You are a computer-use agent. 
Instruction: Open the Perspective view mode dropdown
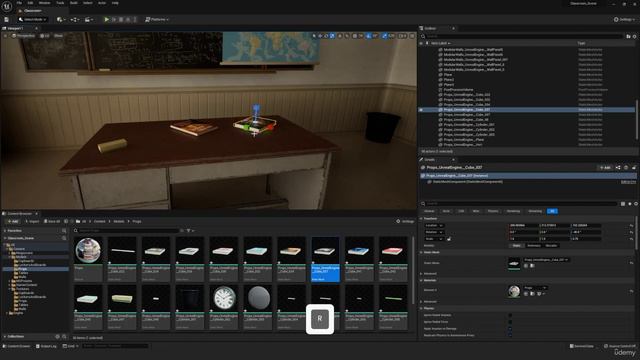click(x=24, y=36)
